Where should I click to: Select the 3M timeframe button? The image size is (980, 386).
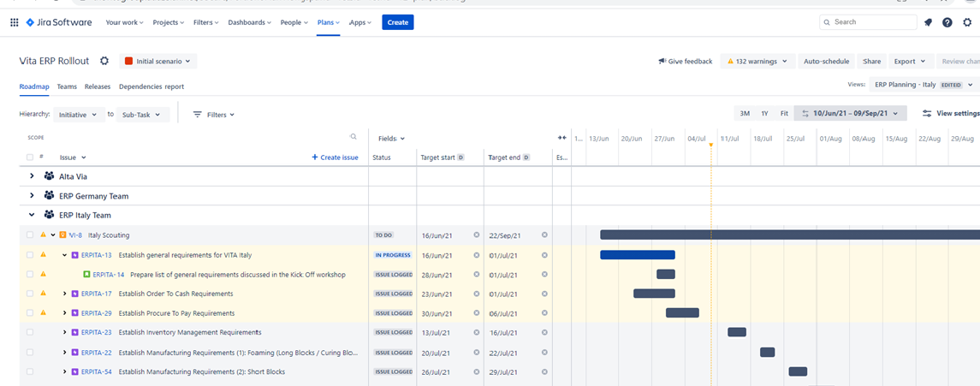745,114
